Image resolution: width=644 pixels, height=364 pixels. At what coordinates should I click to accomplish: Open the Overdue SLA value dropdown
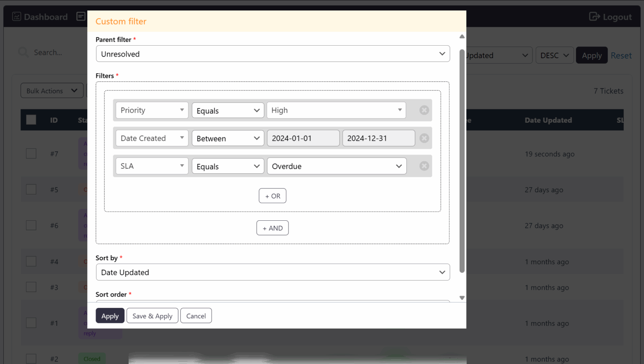click(x=336, y=166)
